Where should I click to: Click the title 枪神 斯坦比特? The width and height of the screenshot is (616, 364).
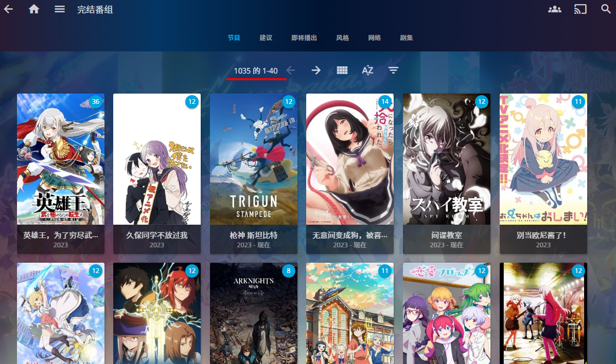[253, 235]
